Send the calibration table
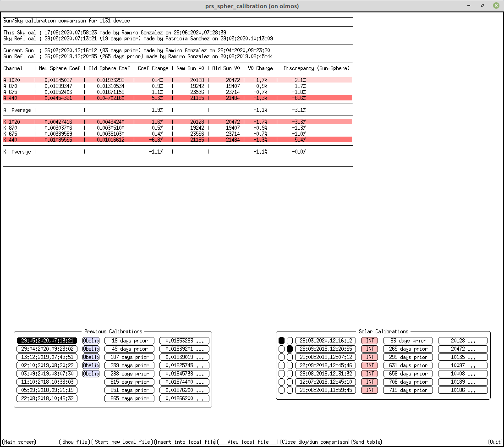Viewport: 504px width, 447px height. [367, 442]
